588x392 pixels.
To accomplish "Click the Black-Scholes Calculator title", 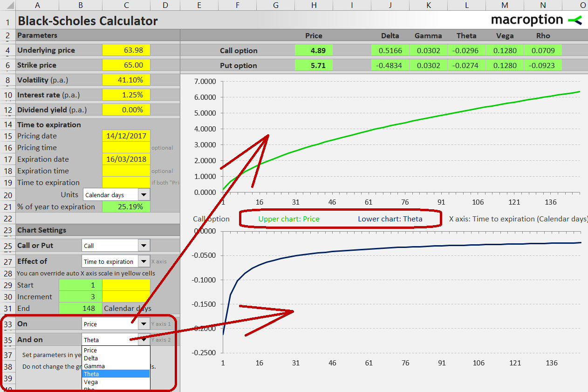I will tap(88, 21).
